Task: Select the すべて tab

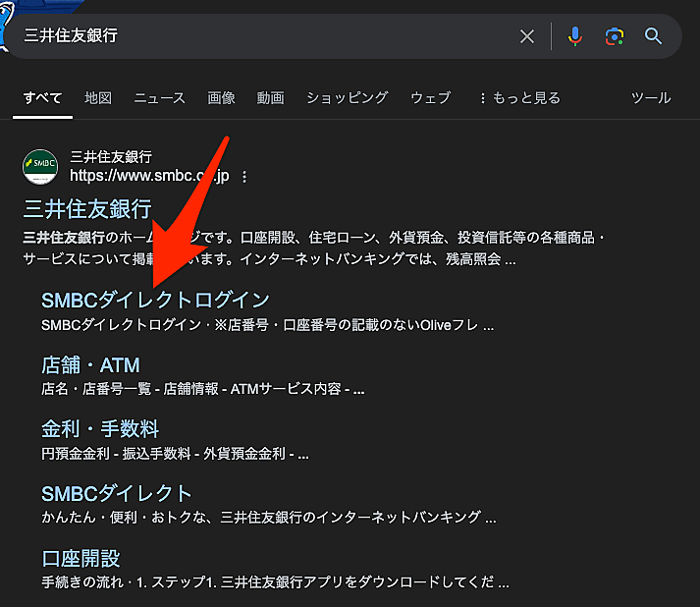Action: 43,97
